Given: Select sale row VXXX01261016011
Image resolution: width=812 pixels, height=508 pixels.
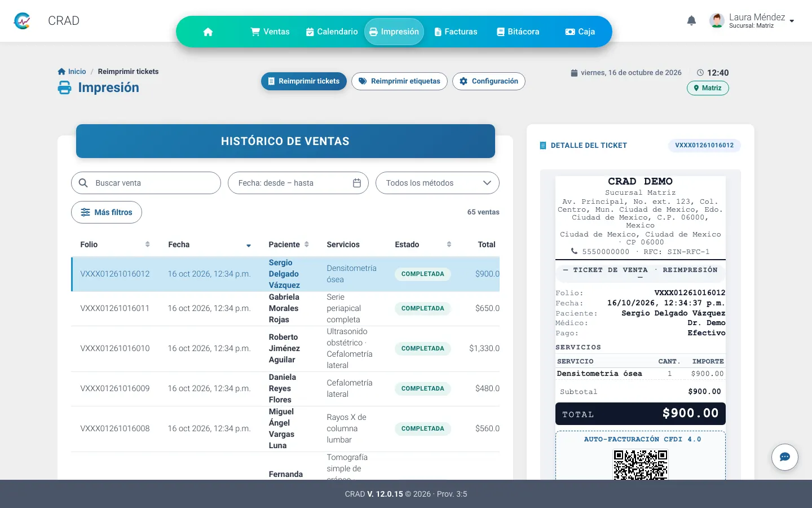Looking at the screenshot, I should (285, 308).
